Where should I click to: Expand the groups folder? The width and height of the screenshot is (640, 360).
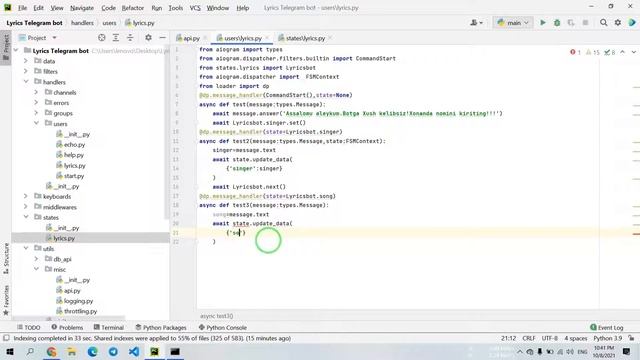click(36, 113)
